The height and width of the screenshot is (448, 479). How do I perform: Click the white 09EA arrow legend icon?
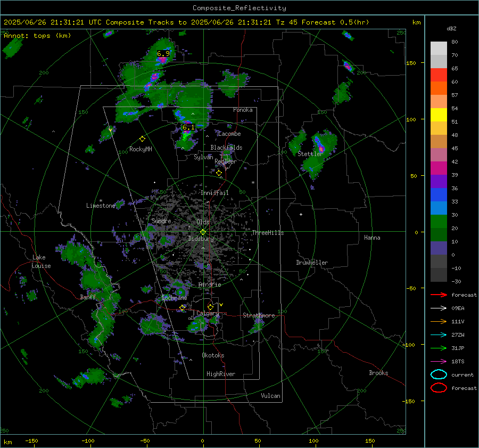click(x=439, y=308)
